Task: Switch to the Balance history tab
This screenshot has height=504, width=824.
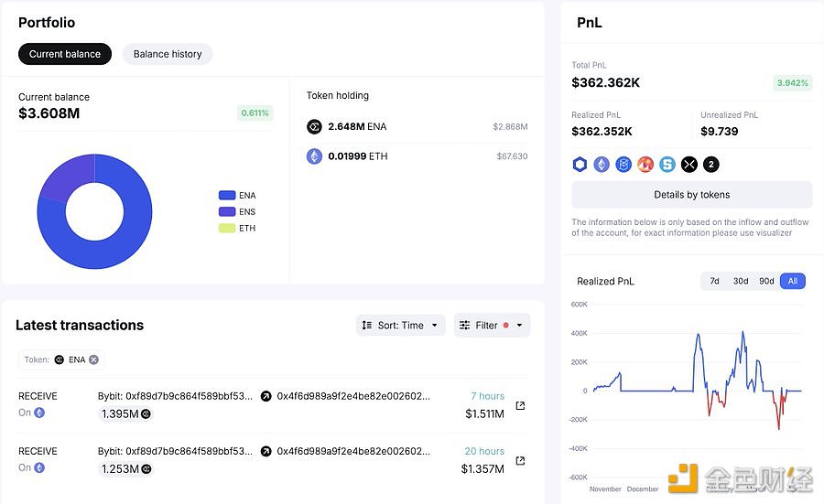Action: (168, 54)
